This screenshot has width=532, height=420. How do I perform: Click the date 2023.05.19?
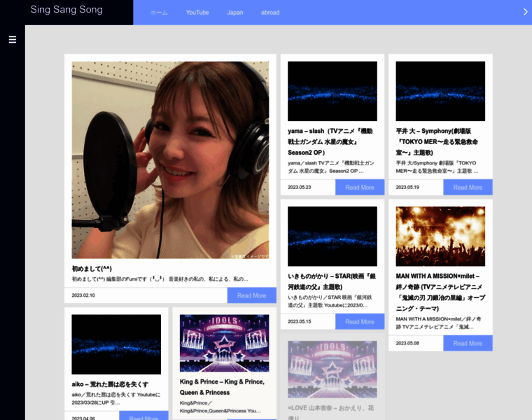pyautogui.click(x=407, y=188)
